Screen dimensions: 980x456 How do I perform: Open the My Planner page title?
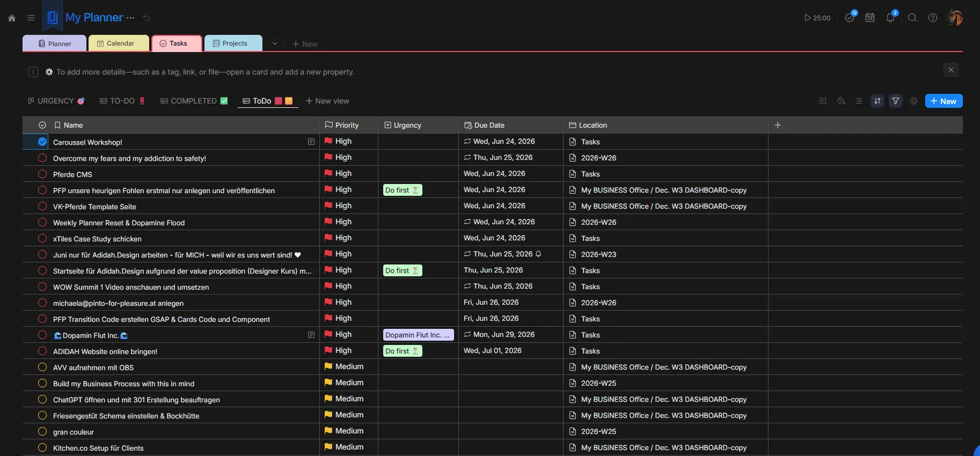(x=94, y=18)
